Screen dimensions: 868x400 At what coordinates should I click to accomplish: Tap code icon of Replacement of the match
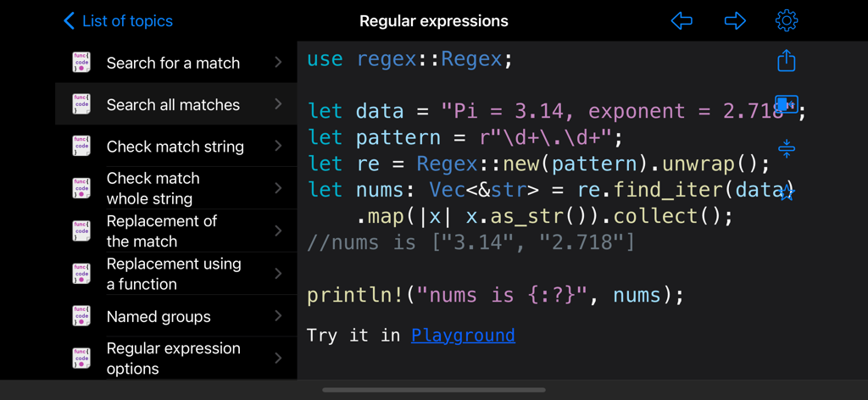pos(81,231)
